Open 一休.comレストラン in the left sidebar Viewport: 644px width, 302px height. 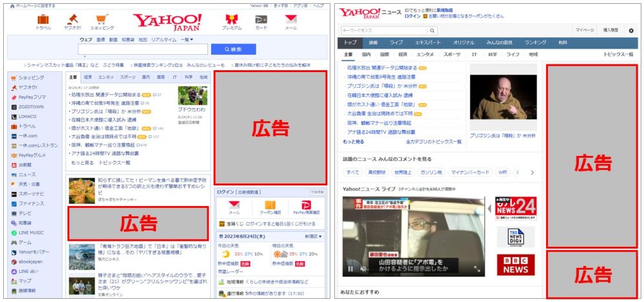click(35, 146)
